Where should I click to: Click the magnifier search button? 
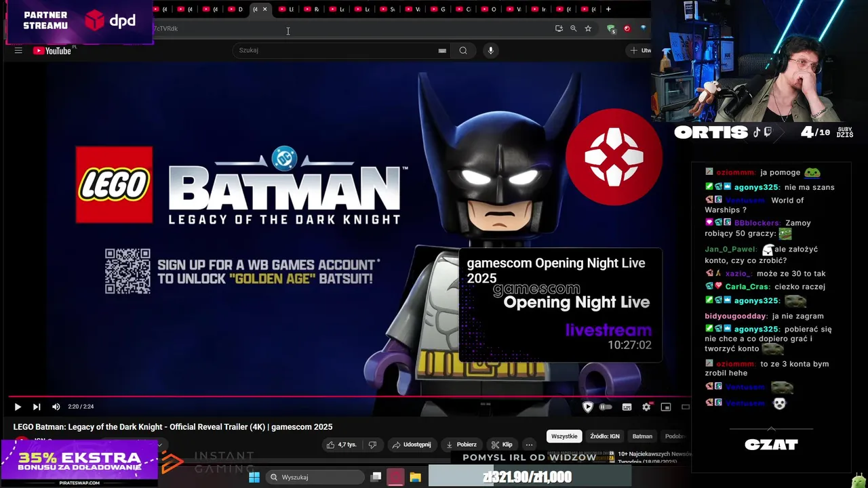click(463, 50)
